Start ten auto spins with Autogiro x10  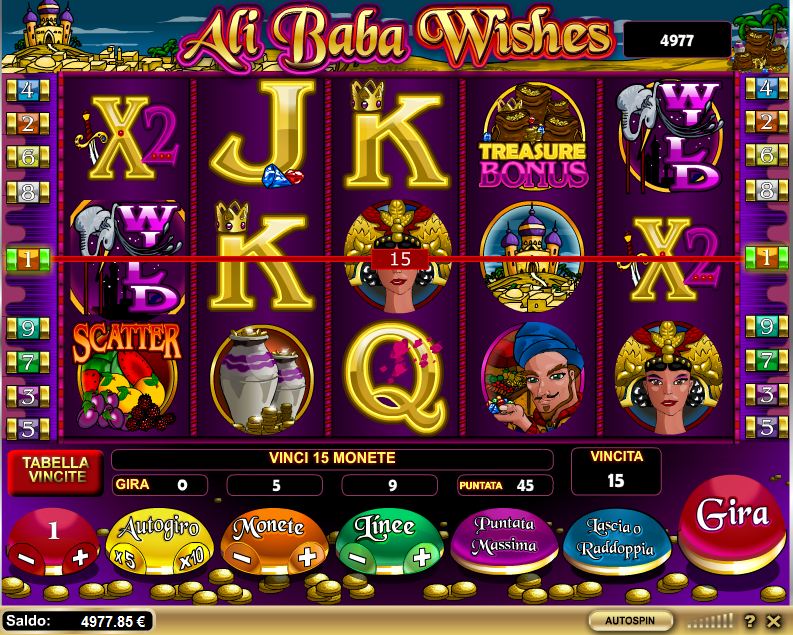[192, 558]
